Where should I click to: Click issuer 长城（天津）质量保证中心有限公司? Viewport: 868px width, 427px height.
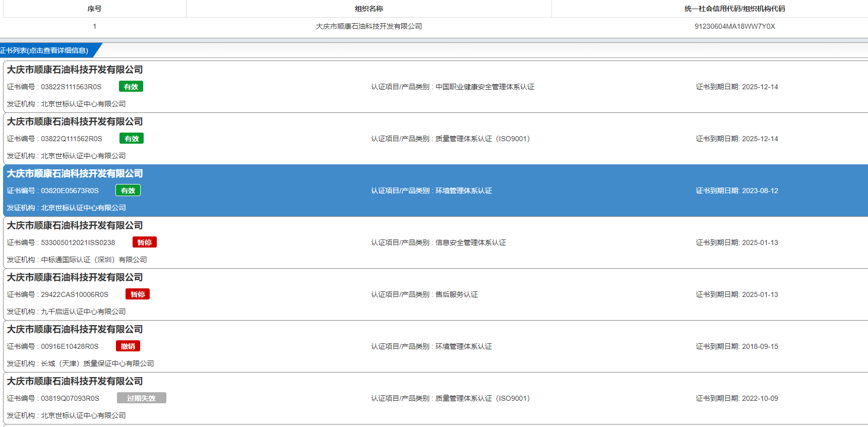[x=97, y=363]
